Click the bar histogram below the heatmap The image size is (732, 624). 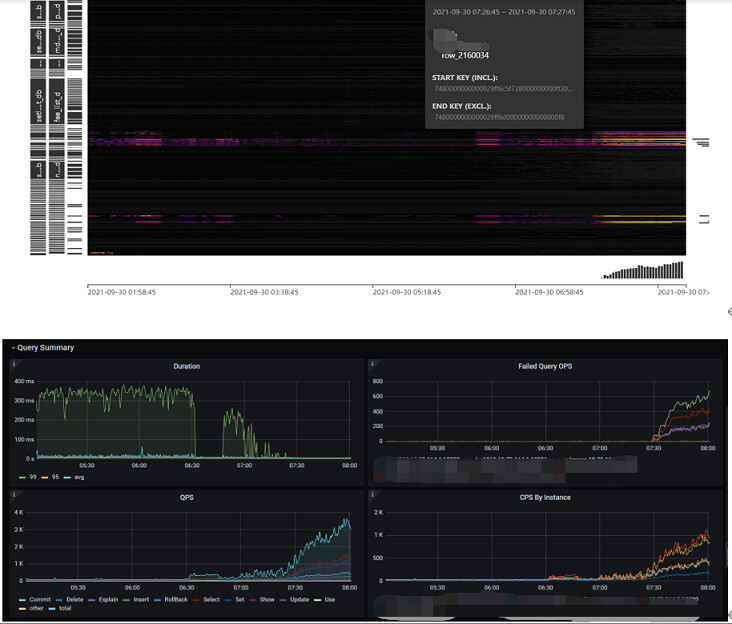(x=644, y=272)
